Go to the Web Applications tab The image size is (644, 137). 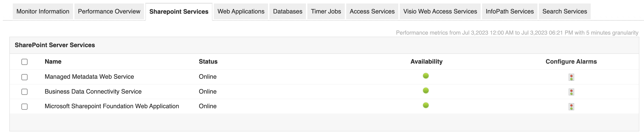pos(241,11)
